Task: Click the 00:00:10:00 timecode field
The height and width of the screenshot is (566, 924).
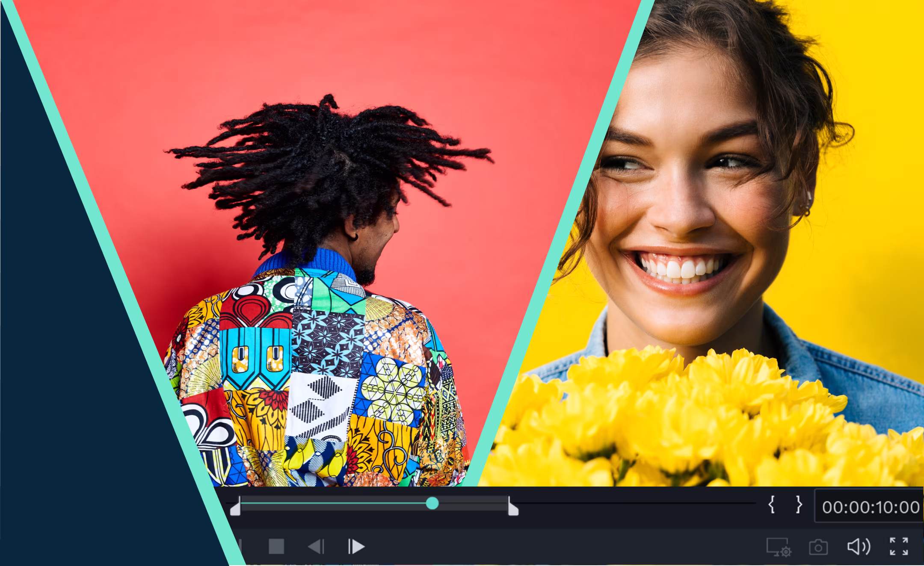Action: click(x=870, y=507)
